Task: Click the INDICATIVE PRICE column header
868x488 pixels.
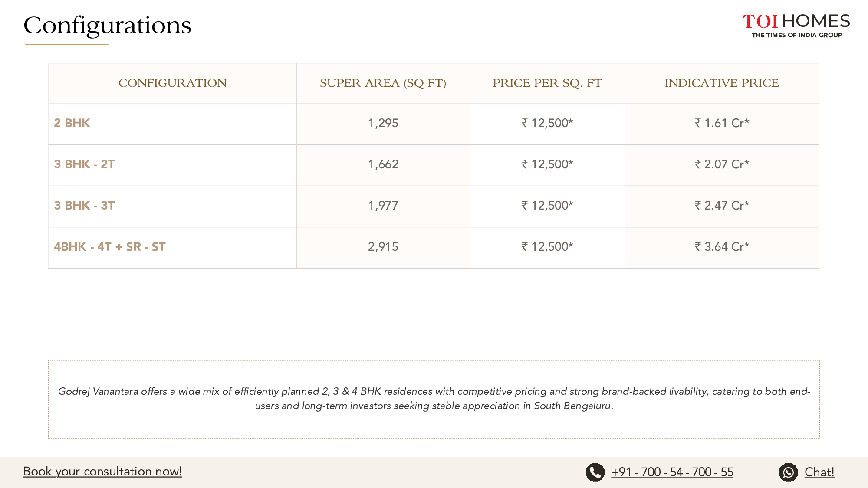Action: pos(722,83)
